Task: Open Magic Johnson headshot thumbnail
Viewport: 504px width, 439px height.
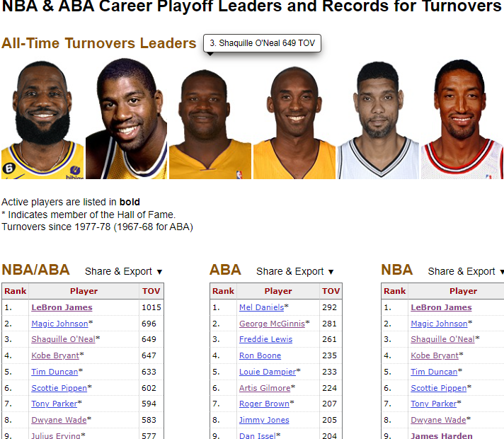Action: 126,120
